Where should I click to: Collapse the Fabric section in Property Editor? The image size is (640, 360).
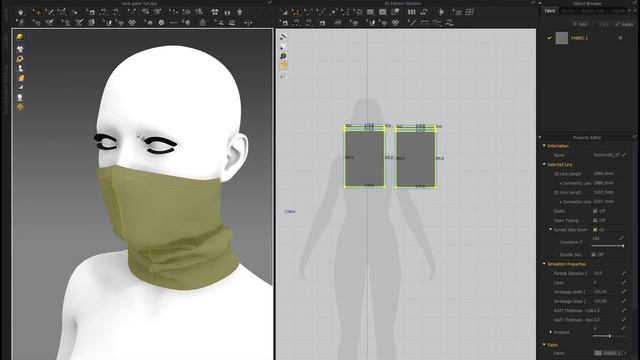[544, 345]
